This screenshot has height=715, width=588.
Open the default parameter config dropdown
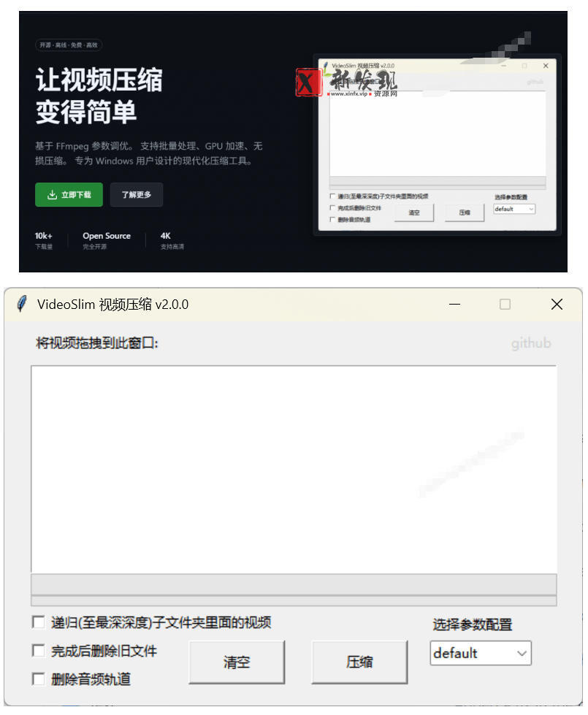(481, 653)
